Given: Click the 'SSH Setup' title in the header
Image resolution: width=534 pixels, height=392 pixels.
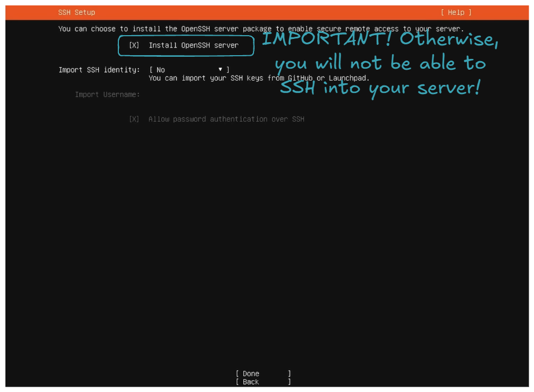Looking at the screenshot, I should (x=76, y=12).
